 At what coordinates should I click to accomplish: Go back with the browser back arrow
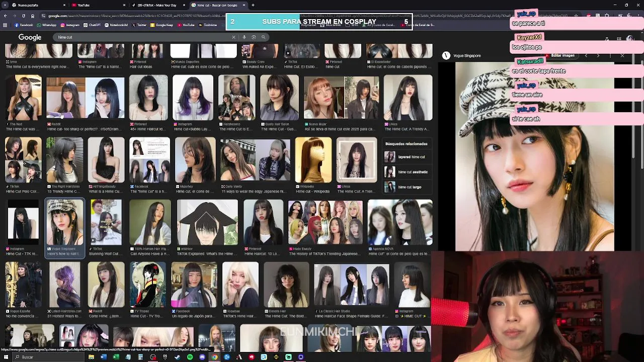[x=5, y=16]
